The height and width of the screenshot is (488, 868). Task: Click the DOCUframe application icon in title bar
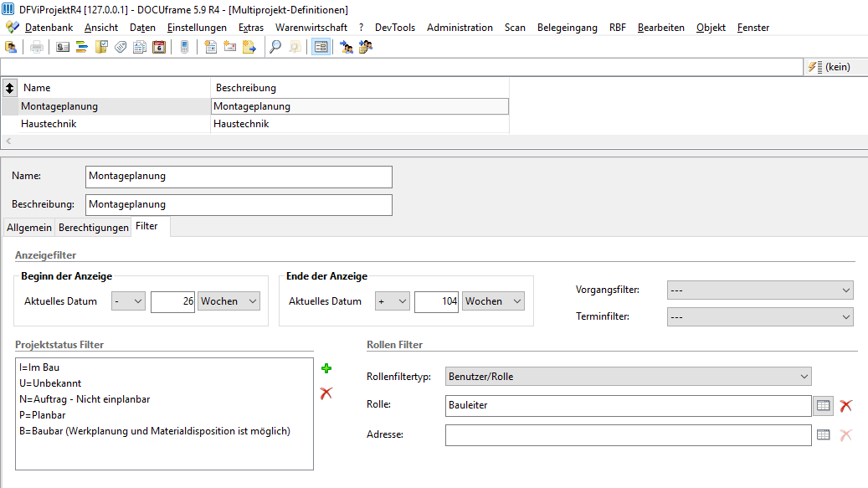[8, 9]
